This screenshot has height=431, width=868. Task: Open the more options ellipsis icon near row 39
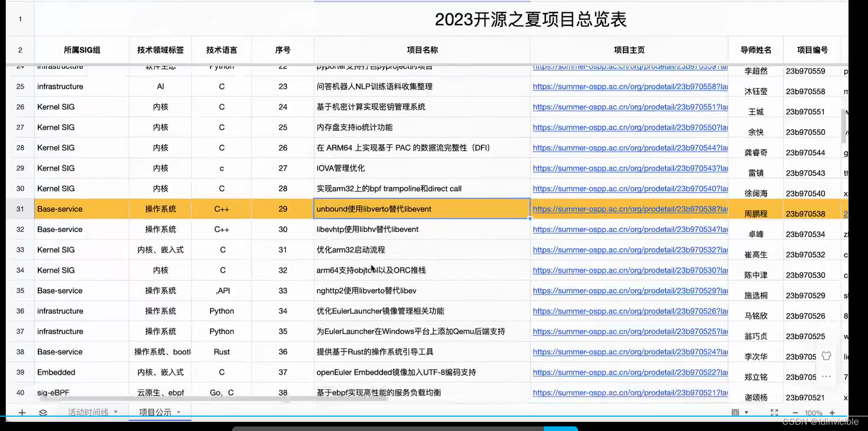(x=826, y=376)
